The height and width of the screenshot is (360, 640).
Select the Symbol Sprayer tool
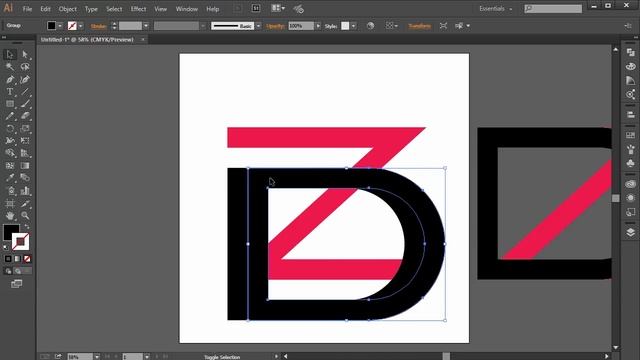(x=10, y=191)
